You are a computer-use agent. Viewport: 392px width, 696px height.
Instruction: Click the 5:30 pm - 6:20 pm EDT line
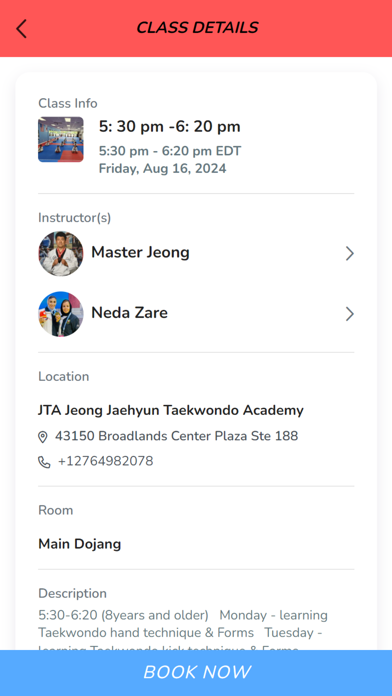coord(170,151)
